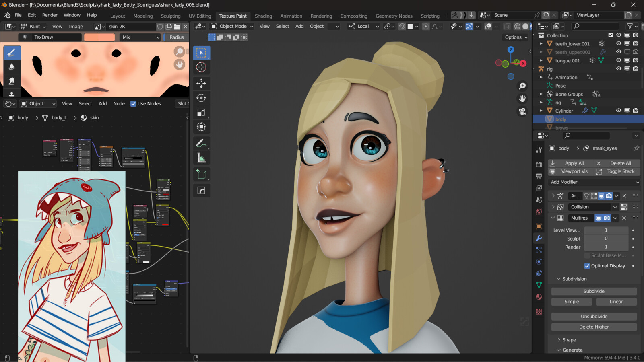This screenshot has height=362, width=644.
Task: Click the Level Viewport value field
Action: click(606, 230)
